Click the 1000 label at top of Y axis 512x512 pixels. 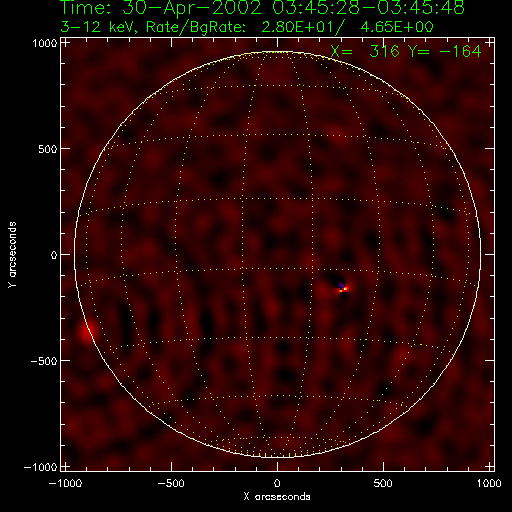(x=45, y=43)
